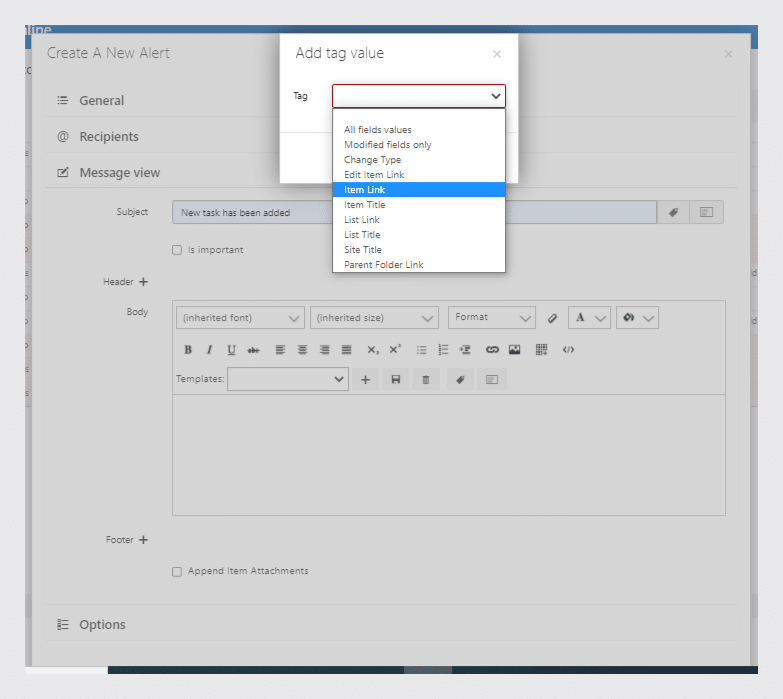Toggle underline formatting in body editor
This screenshot has width=783, height=699.
pos(231,350)
